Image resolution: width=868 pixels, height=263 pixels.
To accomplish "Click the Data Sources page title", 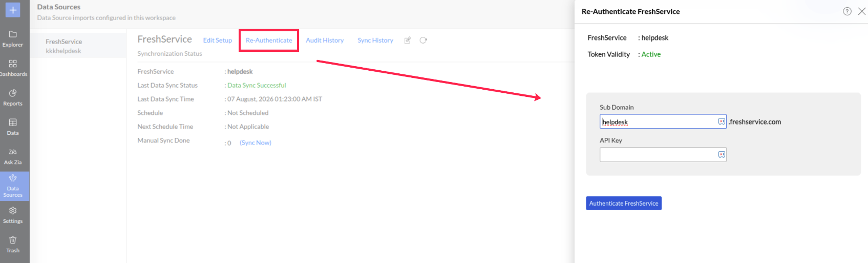I will [x=59, y=7].
